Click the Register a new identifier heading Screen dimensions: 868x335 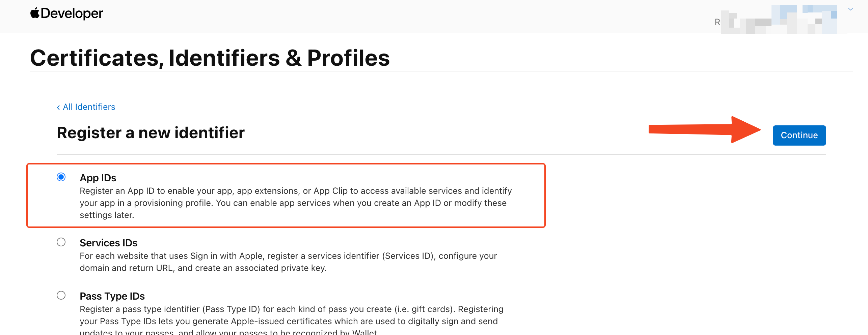pos(151,133)
